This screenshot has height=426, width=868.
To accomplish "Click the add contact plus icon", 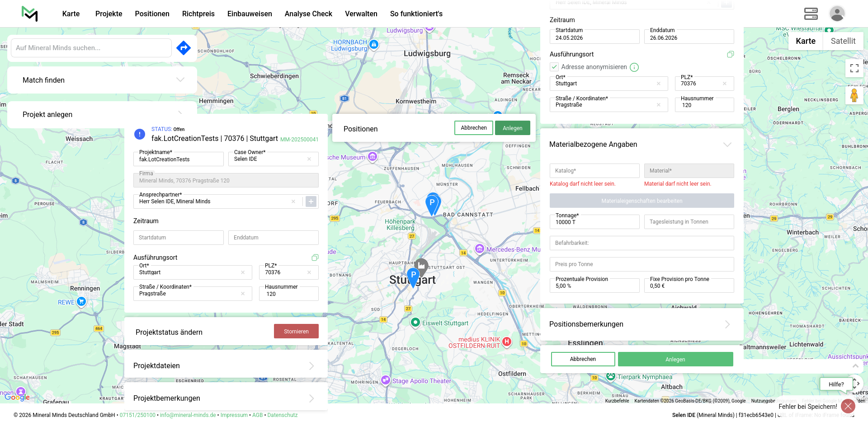I will 311,201.
